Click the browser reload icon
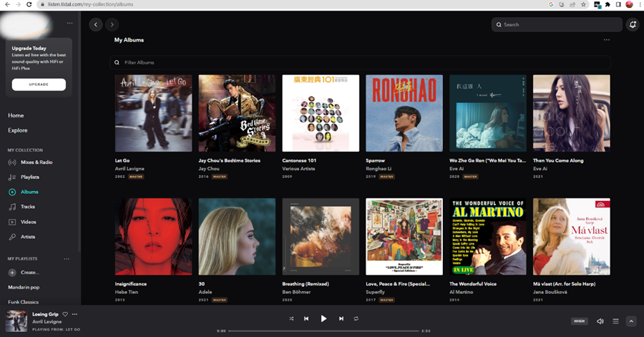The image size is (644, 337). coord(29,4)
